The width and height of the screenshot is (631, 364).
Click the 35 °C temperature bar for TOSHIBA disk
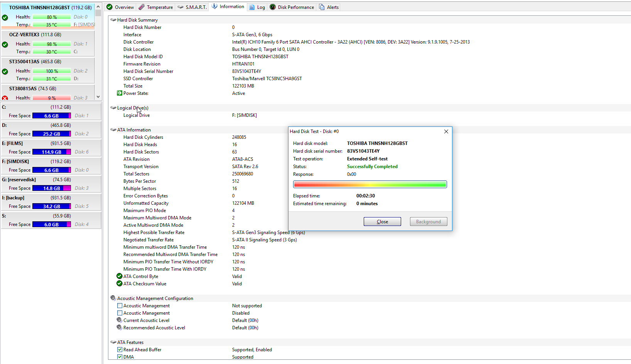pyautogui.click(x=52, y=25)
